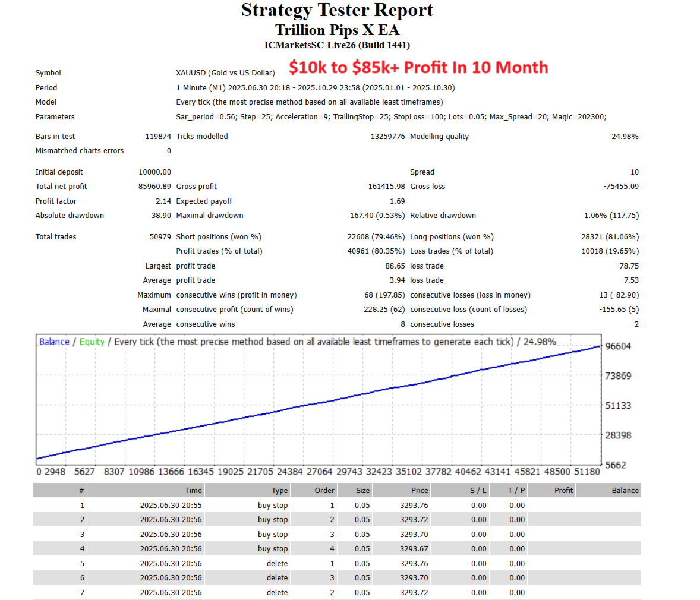The height and width of the screenshot is (600, 700).
Task: Click the Balance legend label above the chart
Action: tap(53, 342)
